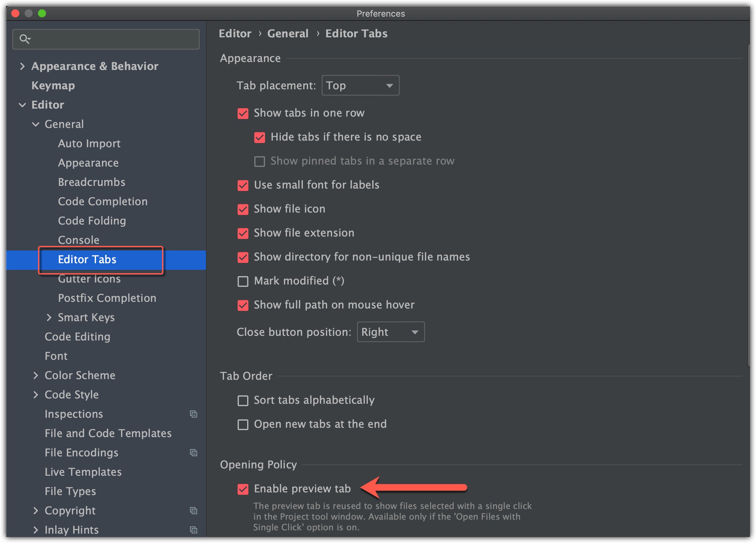Click the green zoom window button
Image resolution: width=756 pixels, height=543 pixels.
tap(42, 13)
